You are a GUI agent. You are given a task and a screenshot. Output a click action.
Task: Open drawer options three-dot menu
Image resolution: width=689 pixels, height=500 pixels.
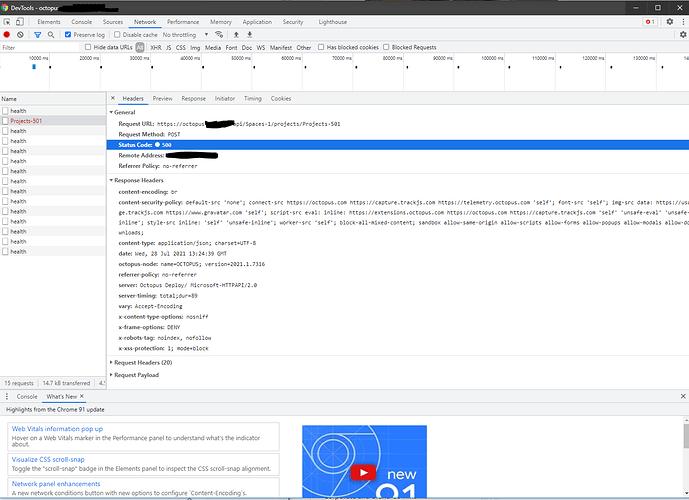7,396
